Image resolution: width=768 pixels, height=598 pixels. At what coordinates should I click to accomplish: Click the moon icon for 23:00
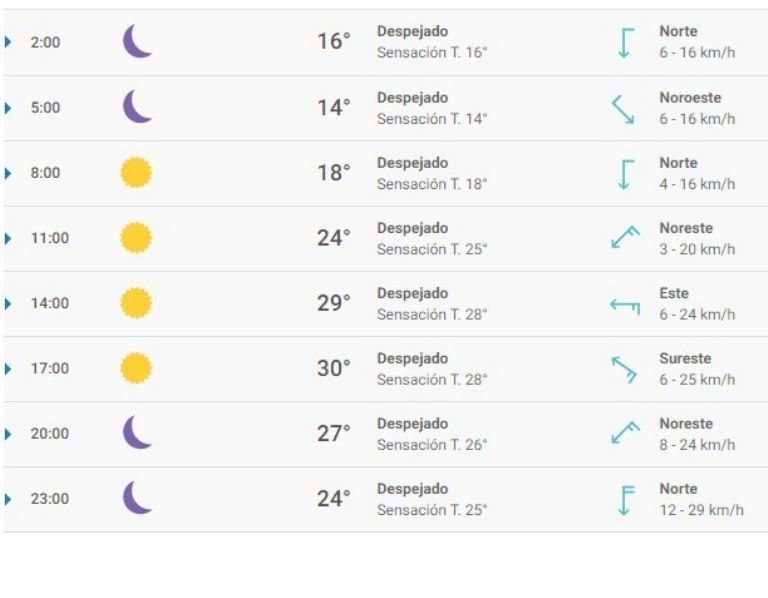(x=137, y=498)
